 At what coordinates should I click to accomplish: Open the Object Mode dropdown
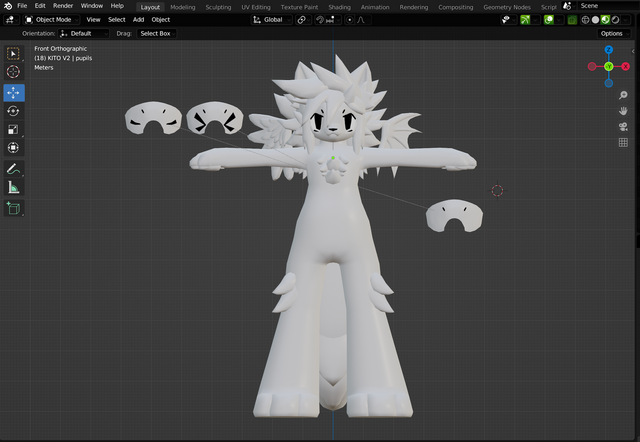point(51,20)
